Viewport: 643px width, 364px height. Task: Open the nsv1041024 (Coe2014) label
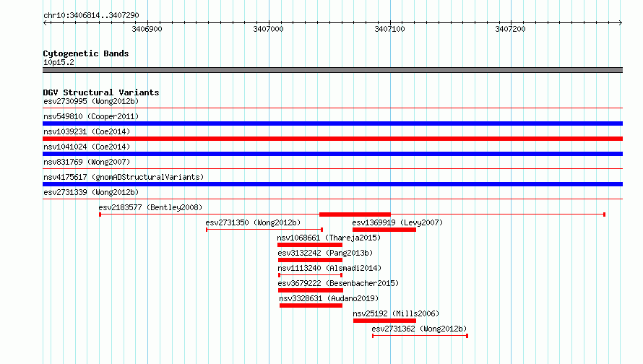click(x=87, y=147)
